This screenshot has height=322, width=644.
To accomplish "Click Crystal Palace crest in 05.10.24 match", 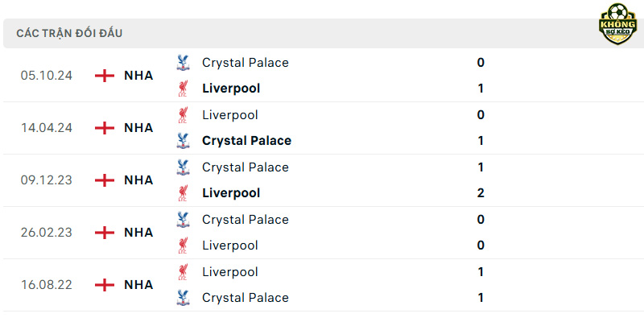I will pos(183,63).
